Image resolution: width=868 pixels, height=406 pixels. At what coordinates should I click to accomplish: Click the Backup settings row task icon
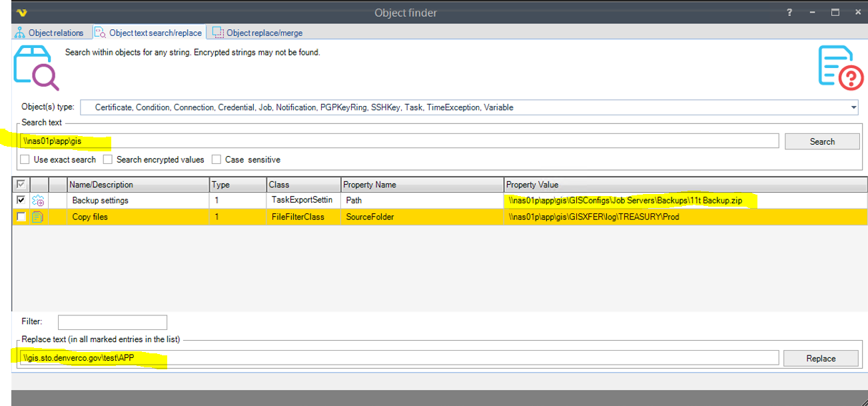click(x=39, y=201)
